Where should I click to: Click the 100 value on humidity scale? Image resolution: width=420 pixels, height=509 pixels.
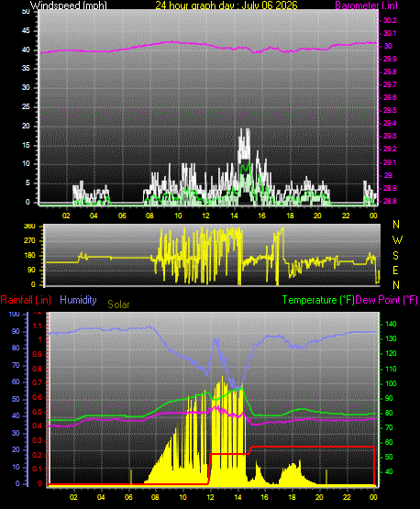14,314
